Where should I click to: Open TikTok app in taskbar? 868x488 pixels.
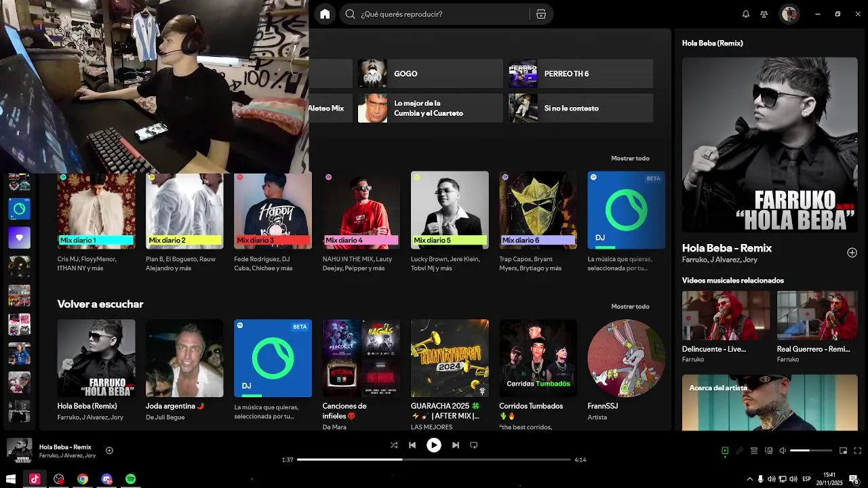coord(35,479)
